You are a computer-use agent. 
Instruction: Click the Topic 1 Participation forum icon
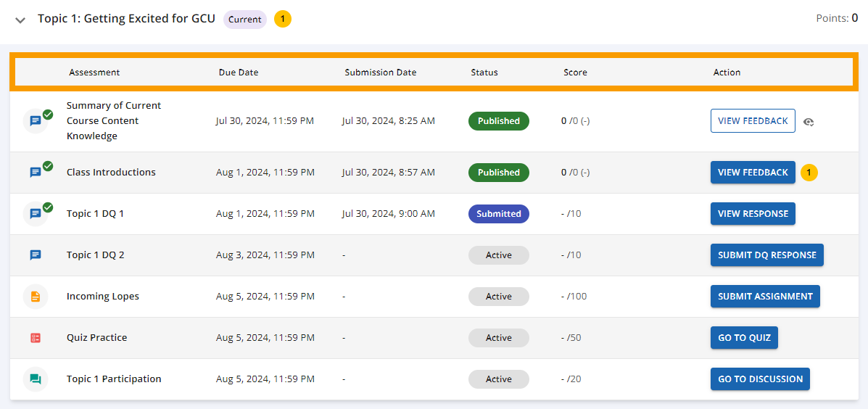(36, 379)
